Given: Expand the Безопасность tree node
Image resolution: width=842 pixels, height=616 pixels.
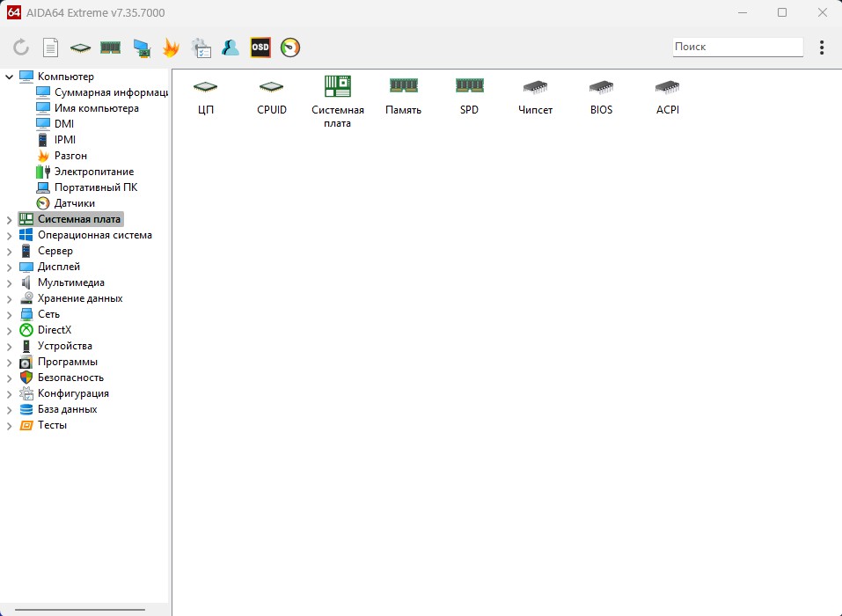Looking at the screenshot, I should pyautogui.click(x=9, y=378).
